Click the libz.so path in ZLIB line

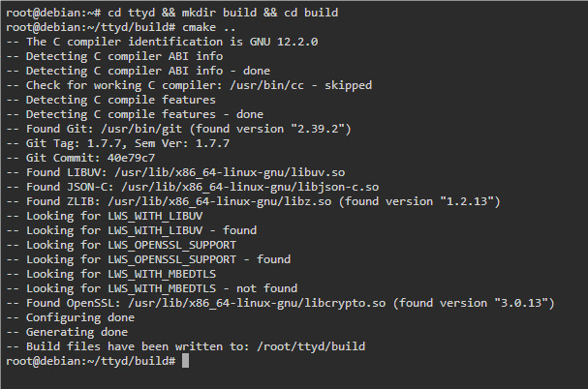pyautogui.click(x=220, y=201)
